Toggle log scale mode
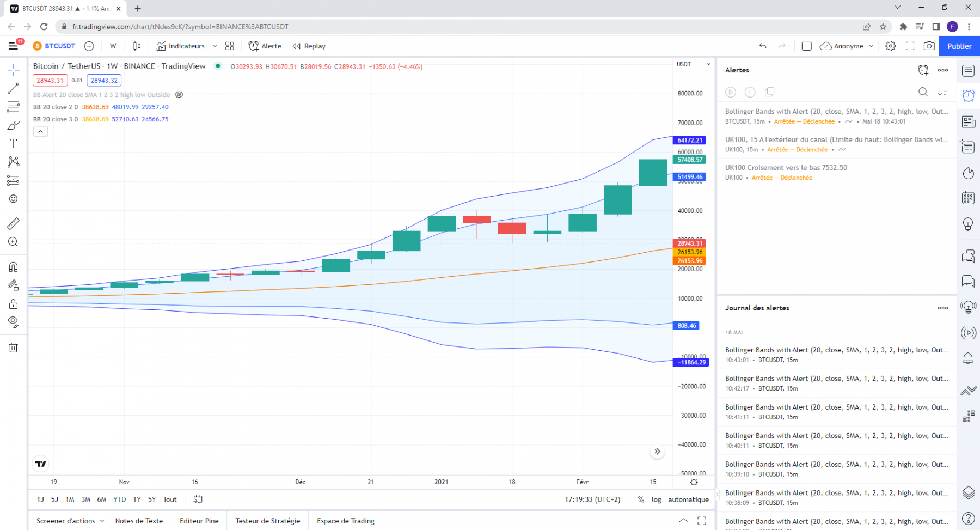The image size is (980, 530). (x=657, y=499)
